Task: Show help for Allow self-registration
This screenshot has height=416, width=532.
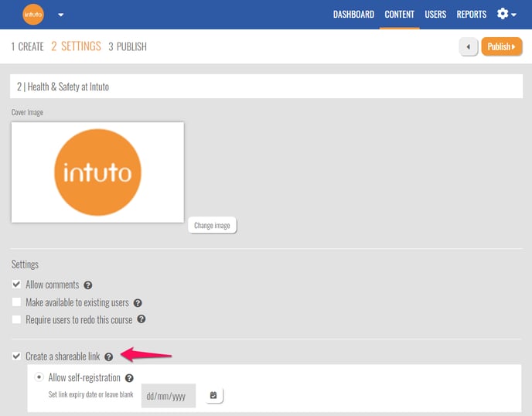Action: click(x=129, y=378)
